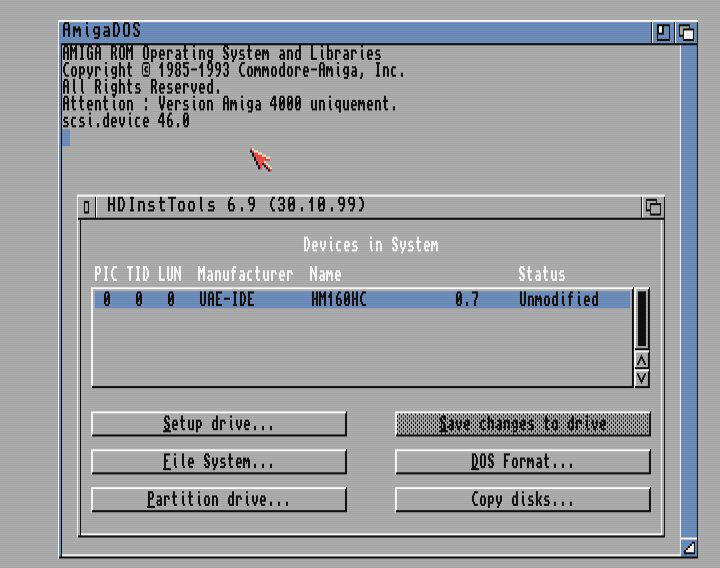The image size is (720, 568).
Task: Open the DOS Format... dialog
Action: point(523,461)
